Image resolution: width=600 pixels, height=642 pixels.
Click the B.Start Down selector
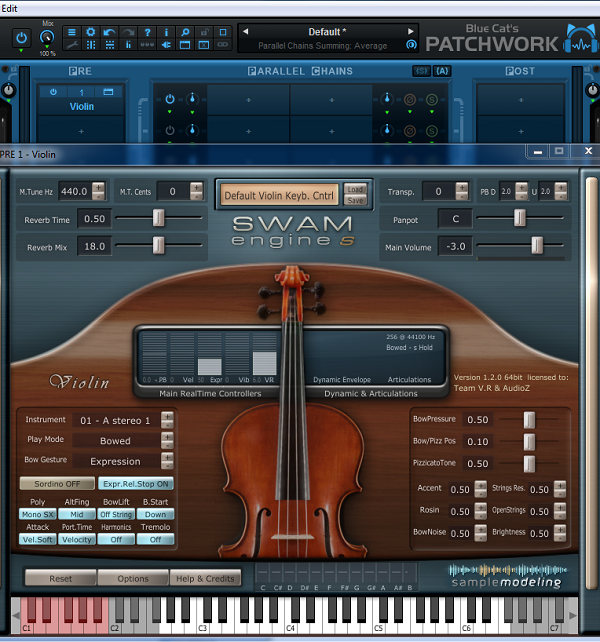156,514
